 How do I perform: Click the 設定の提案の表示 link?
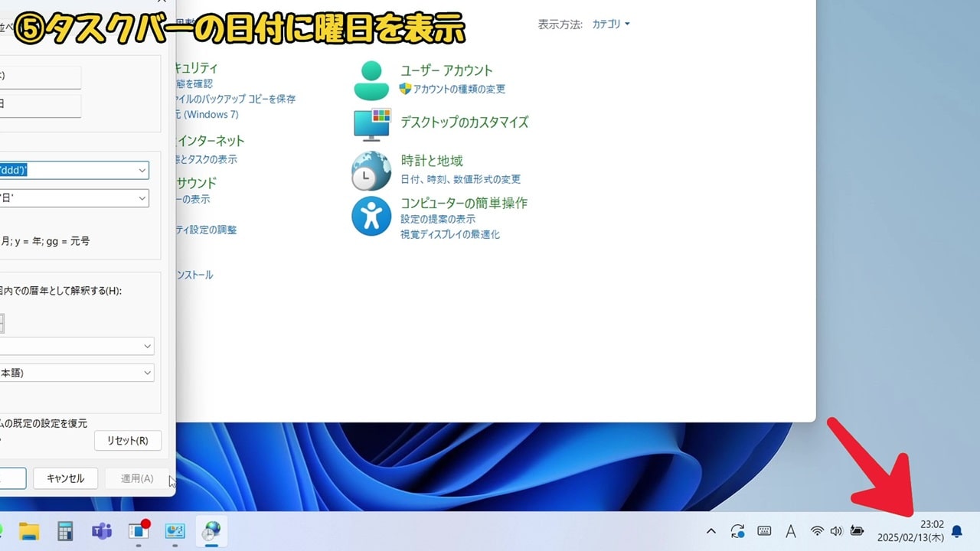tap(438, 219)
